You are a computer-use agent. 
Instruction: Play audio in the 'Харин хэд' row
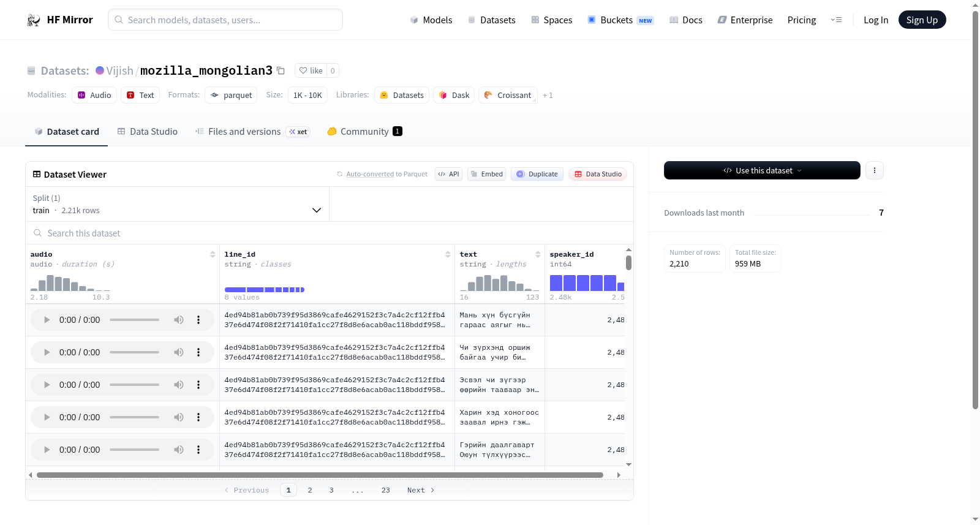tap(47, 417)
